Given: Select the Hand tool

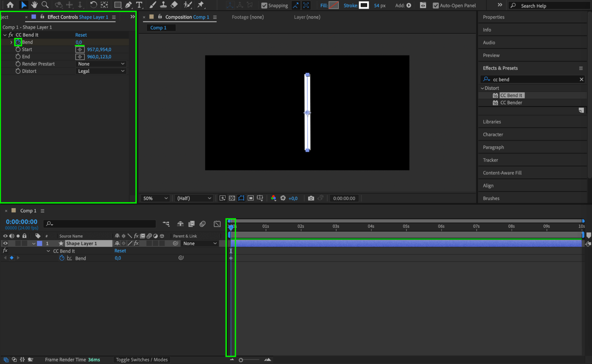Looking at the screenshot, I should point(34,5).
